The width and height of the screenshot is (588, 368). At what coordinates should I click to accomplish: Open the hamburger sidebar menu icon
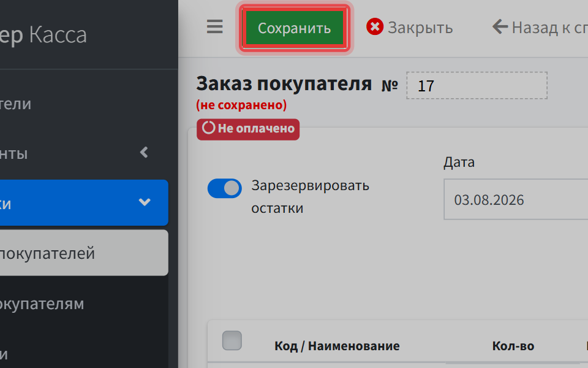point(214,26)
